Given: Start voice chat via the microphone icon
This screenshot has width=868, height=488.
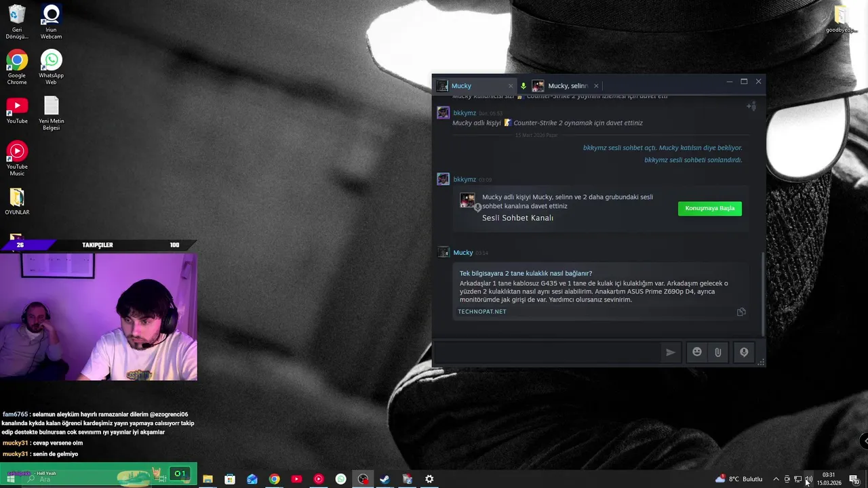Looking at the screenshot, I should [744, 352].
